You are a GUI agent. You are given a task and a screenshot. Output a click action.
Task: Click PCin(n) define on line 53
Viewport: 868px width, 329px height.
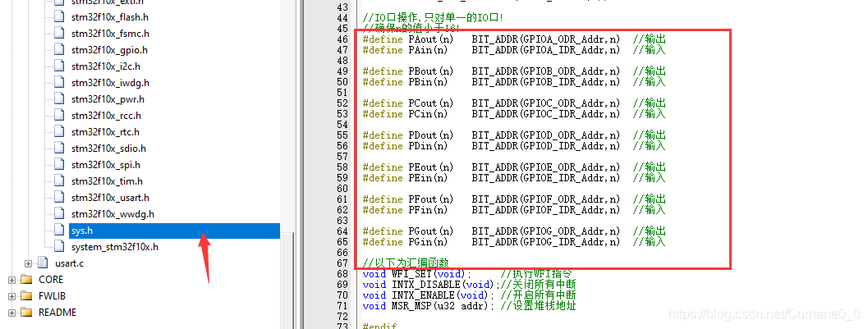[x=428, y=114]
